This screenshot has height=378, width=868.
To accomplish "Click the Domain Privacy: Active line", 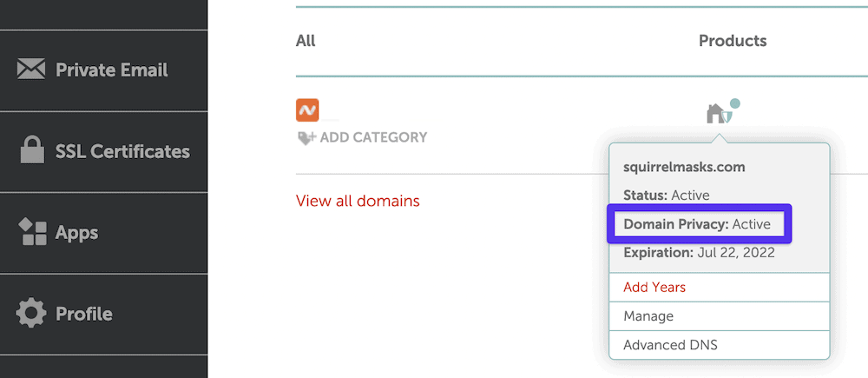I will click(697, 224).
